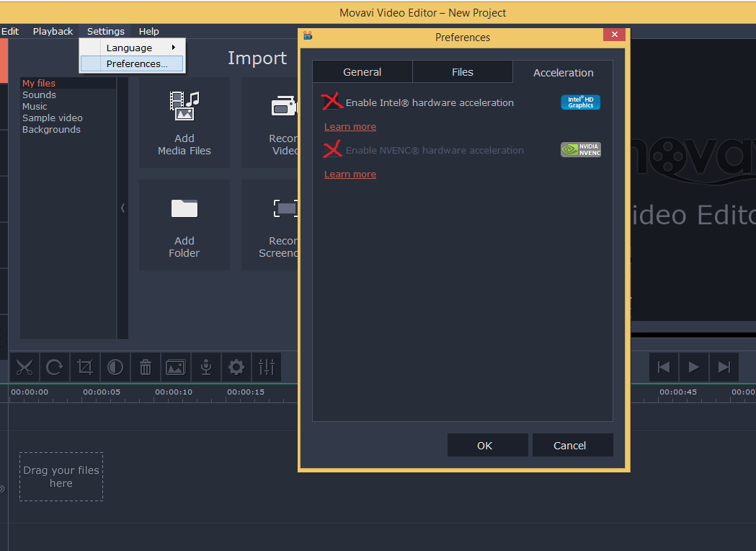
Task: Click the Record Screencast tile
Action: pos(270,225)
